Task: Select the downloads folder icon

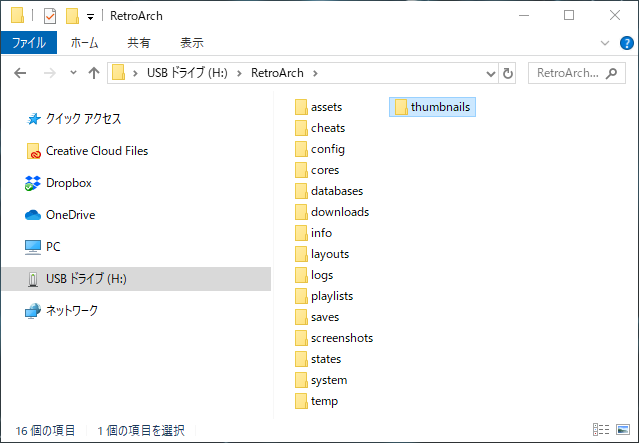Action: coord(301,212)
